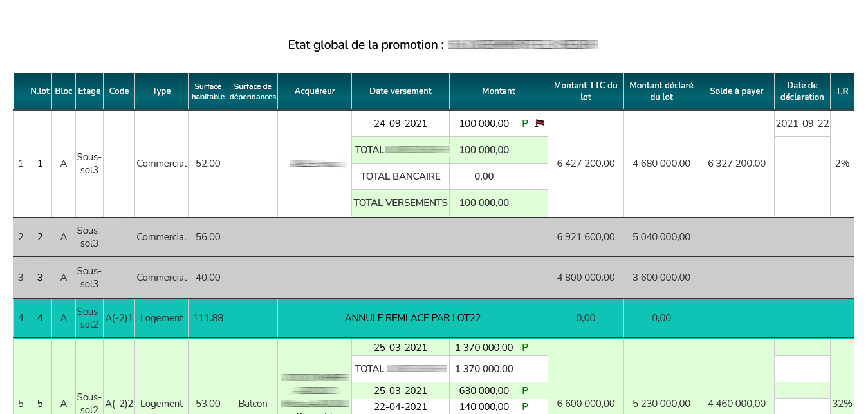Screen dimensions: 868x414
Task: Click the 32% T.R value
Action: (842, 404)
